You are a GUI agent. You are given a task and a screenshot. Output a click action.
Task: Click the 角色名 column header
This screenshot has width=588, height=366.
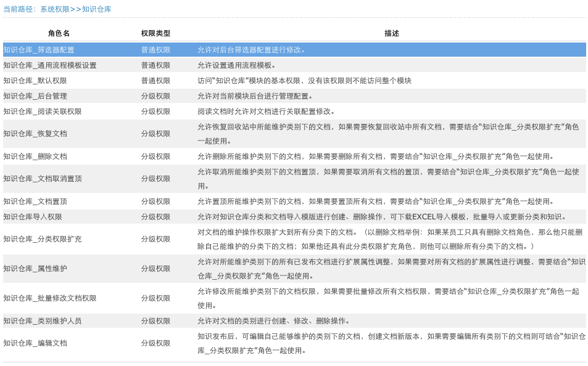(x=59, y=33)
